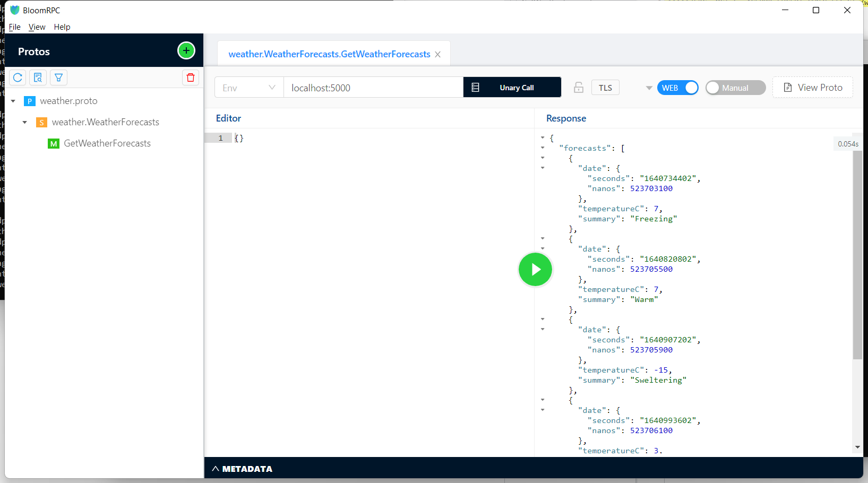Reload the imported proto files
The height and width of the screenshot is (483, 868).
(18, 77)
